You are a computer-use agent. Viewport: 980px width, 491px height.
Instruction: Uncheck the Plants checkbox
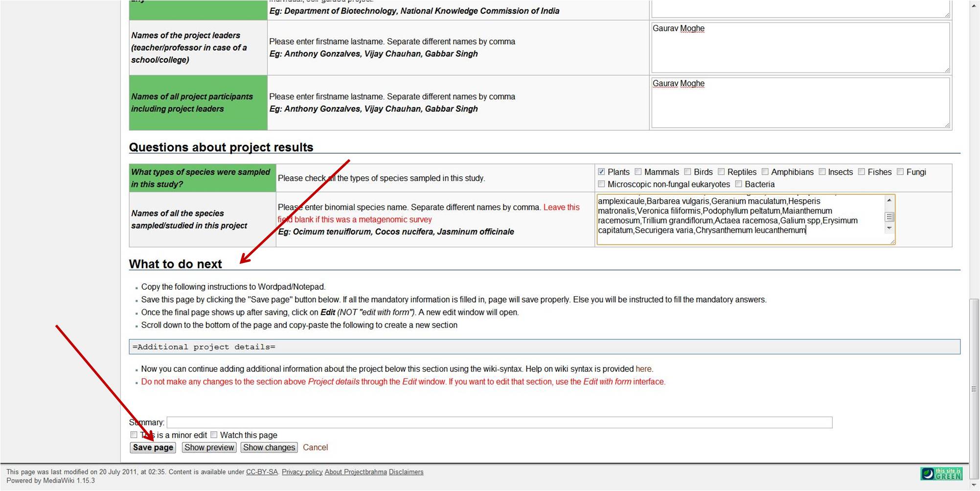[x=601, y=172]
